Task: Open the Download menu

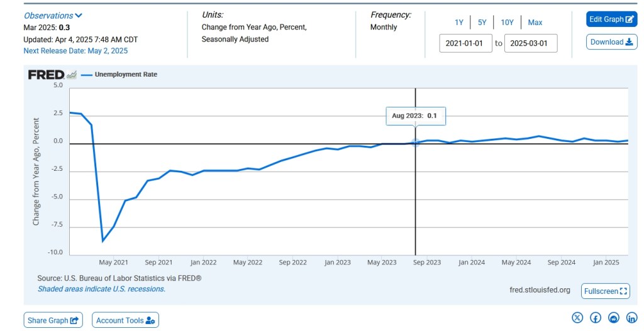Action: [611, 42]
